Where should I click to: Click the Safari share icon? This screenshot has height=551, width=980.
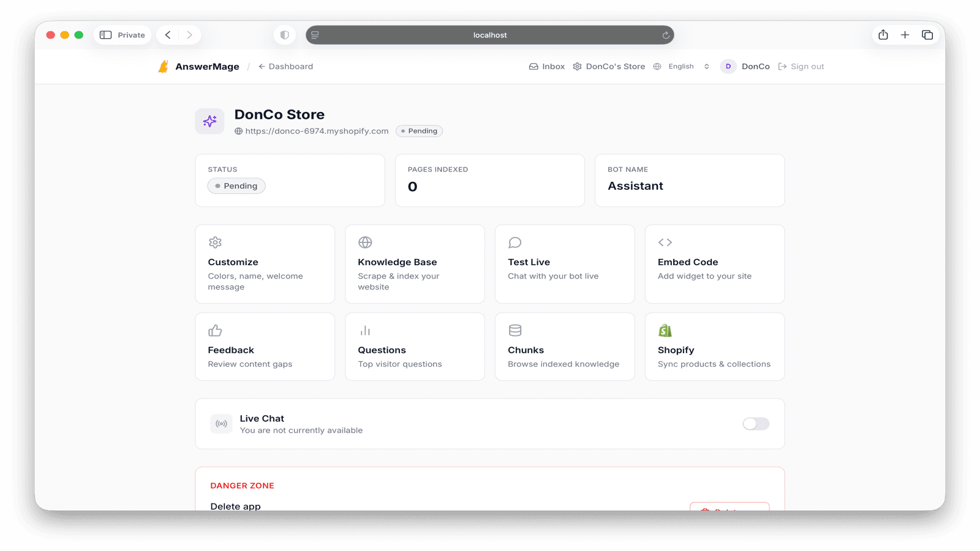coord(883,35)
